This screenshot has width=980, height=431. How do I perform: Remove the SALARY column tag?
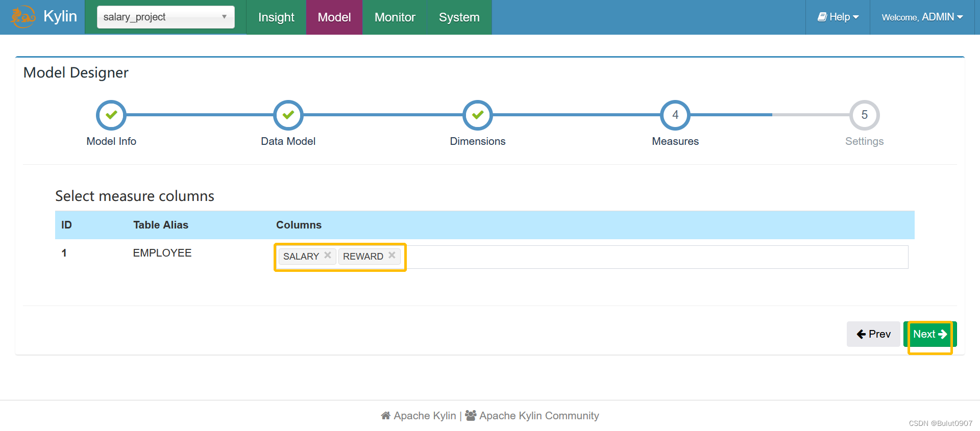(x=328, y=255)
